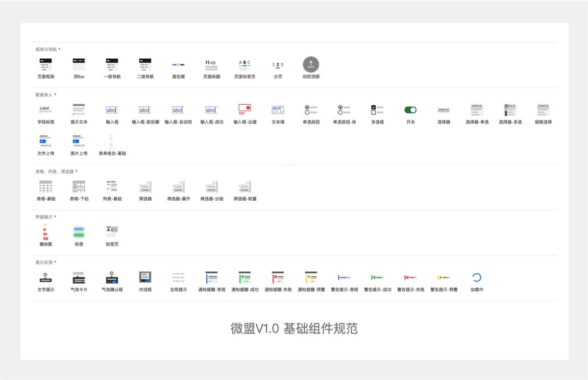Choose the 输入框-自动完 component
Image resolution: width=588 pixels, height=380 pixels.
click(178, 110)
